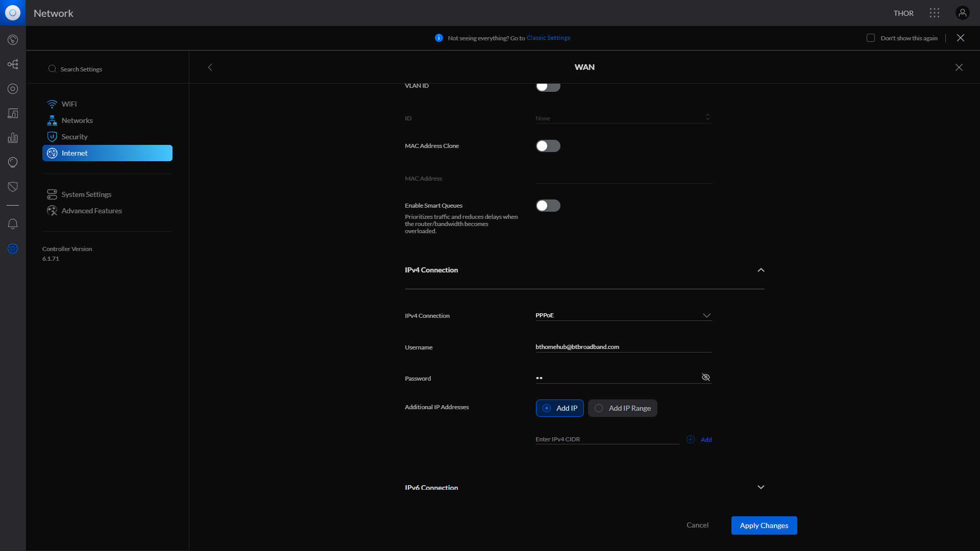Image resolution: width=980 pixels, height=551 pixels.
Task: Open Advanced Features settings
Action: [91, 211]
